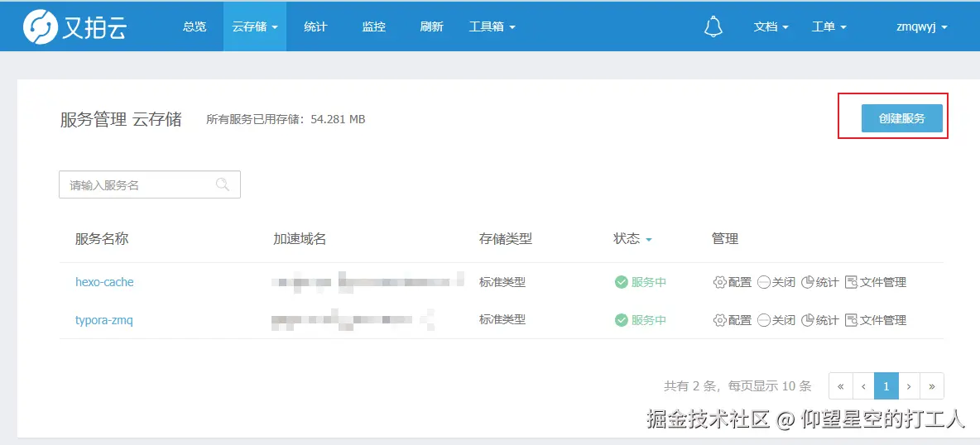
Task: Click the 服务管理 云存储 heading
Action: [x=121, y=119]
